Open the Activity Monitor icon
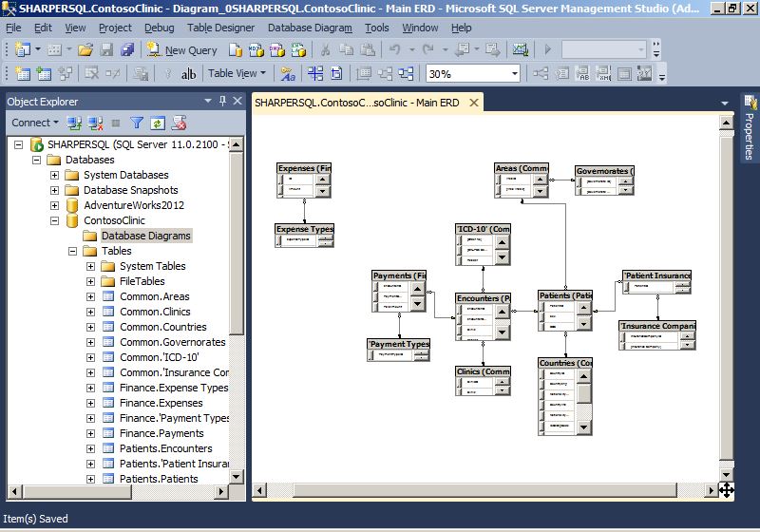This screenshot has height=532, width=760. [520, 49]
